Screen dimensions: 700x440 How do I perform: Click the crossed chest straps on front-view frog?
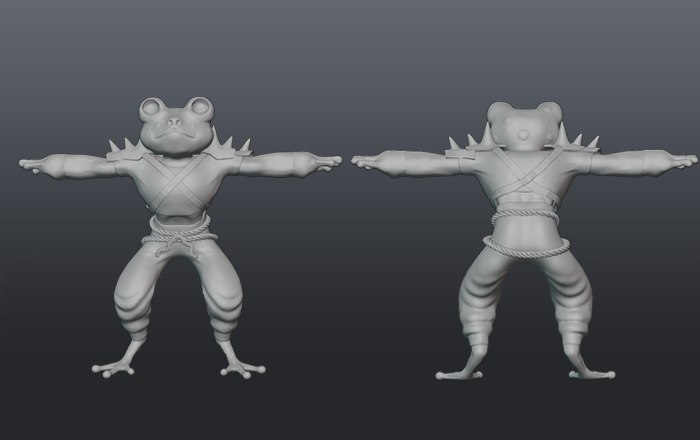[x=178, y=183]
